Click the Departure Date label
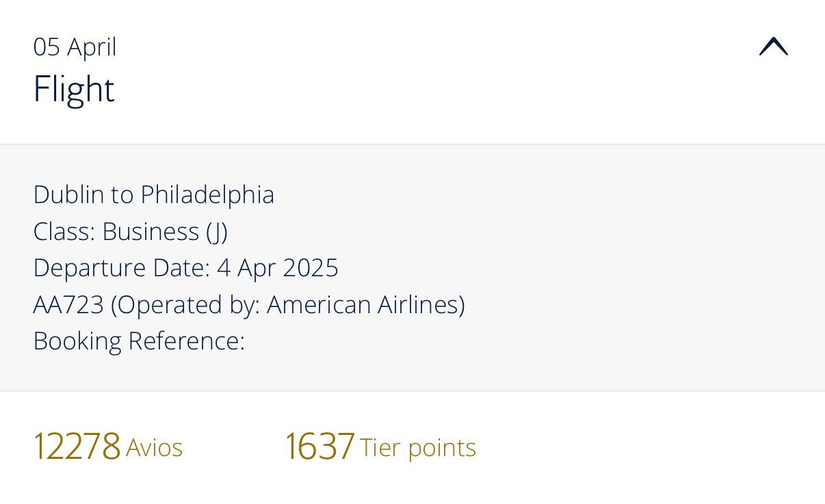Image resolution: width=825 pixels, height=504 pixels. click(x=121, y=268)
